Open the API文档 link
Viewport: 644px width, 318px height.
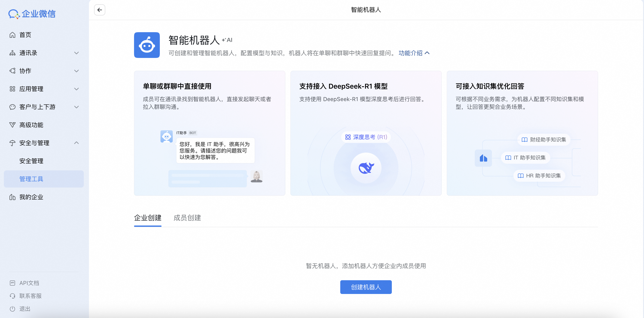tap(29, 283)
